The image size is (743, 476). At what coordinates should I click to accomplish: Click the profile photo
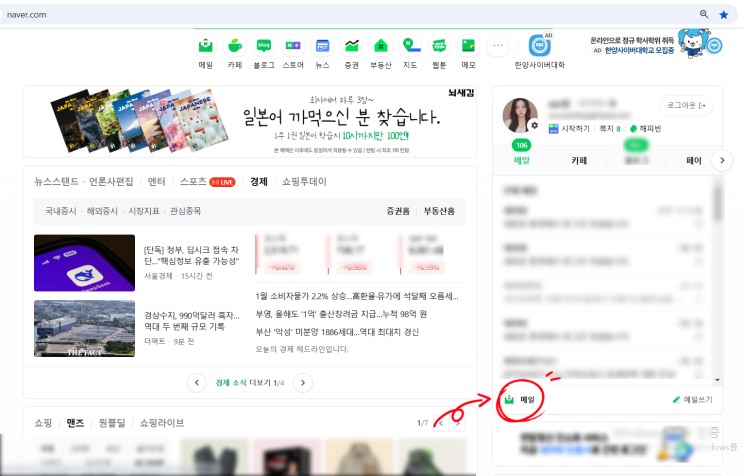(x=520, y=115)
